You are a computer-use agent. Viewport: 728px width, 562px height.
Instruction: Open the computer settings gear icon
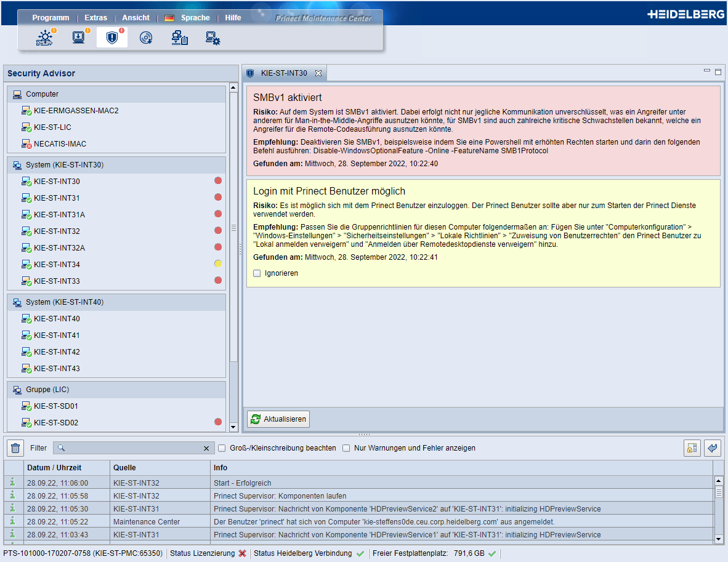(212, 38)
